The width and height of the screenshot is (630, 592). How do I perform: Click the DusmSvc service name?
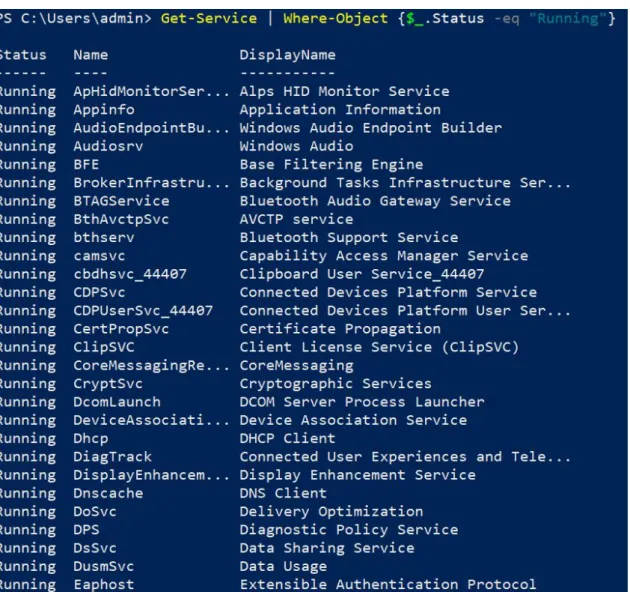pyautogui.click(x=104, y=567)
